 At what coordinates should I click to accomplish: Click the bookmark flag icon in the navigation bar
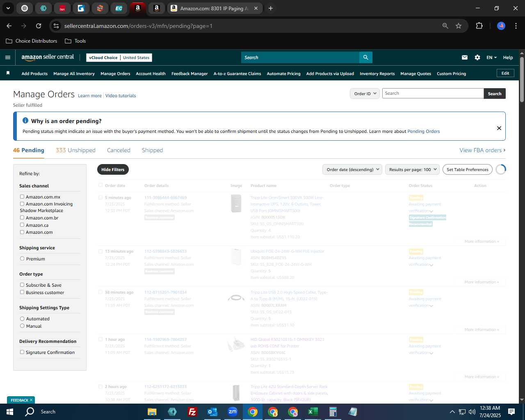(x=8, y=73)
